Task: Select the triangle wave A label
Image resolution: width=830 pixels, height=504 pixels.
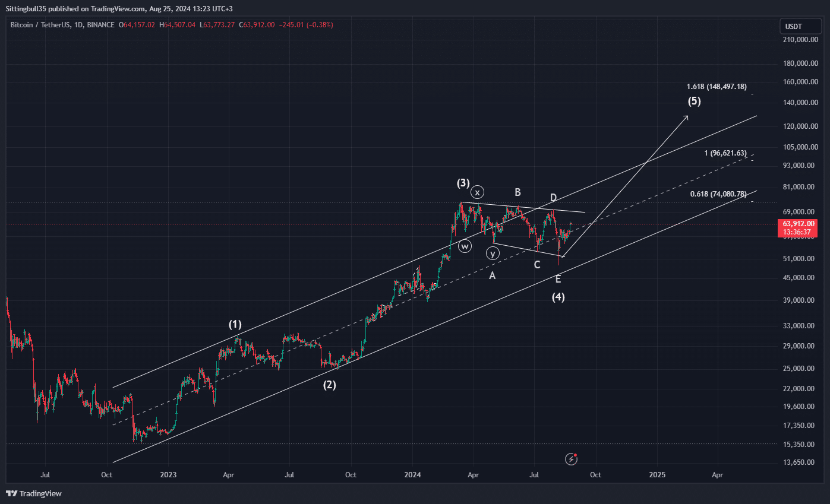Action: tap(492, 275)
